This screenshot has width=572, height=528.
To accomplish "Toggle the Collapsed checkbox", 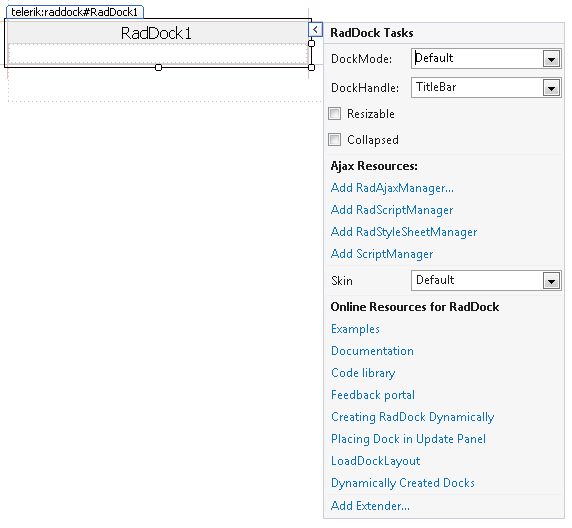I will [x=335, y=139].
